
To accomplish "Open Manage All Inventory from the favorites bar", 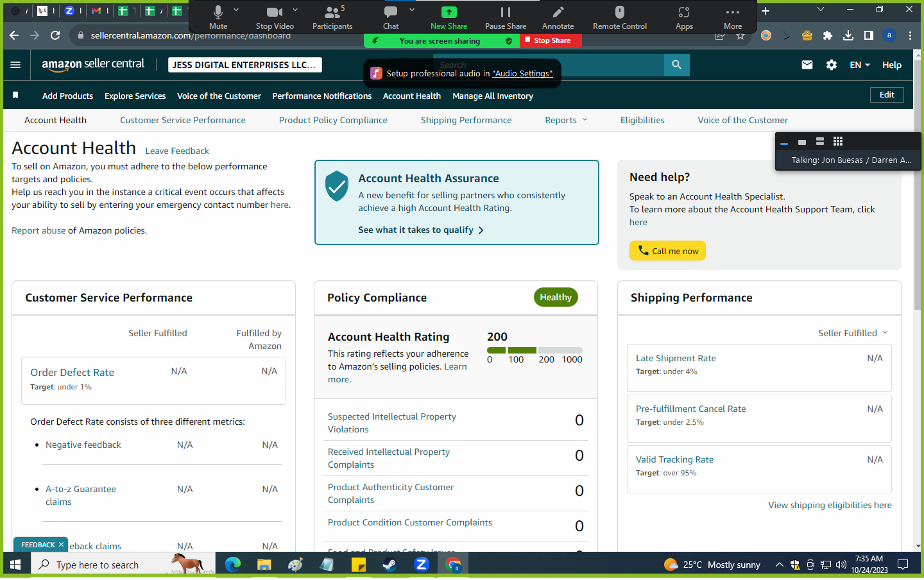I will point(493,96).
